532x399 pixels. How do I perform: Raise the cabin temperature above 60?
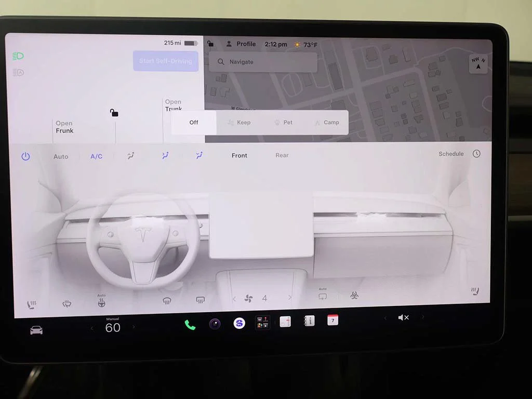[x=134, y=327]
